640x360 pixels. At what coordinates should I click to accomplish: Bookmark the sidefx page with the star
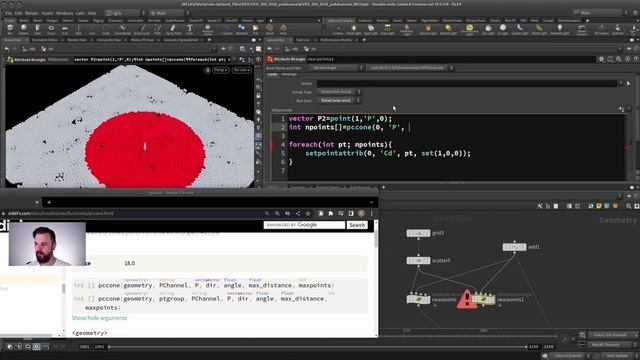tap(308, 213)
